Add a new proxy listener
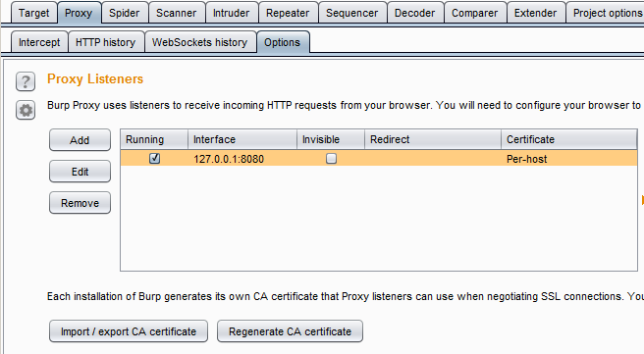This screenshot has width=644, height=354. point(80,140)
